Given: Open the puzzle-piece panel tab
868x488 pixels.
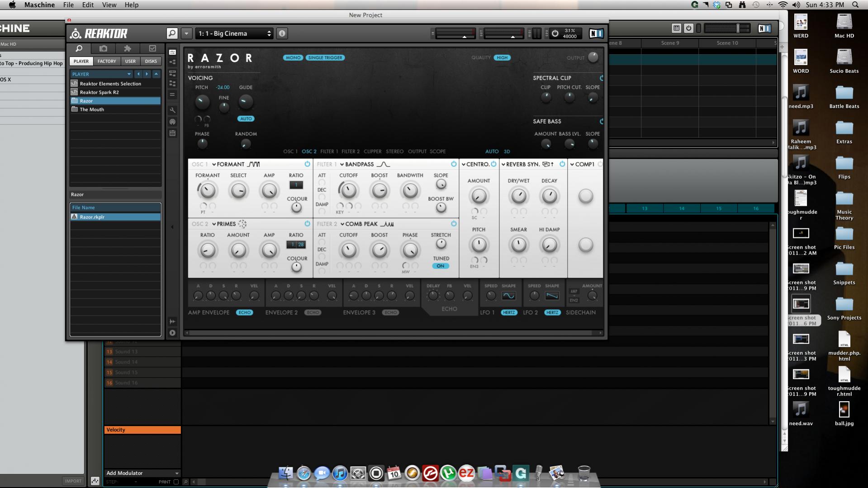Looking at the screenshot, I should click(128, 48).
